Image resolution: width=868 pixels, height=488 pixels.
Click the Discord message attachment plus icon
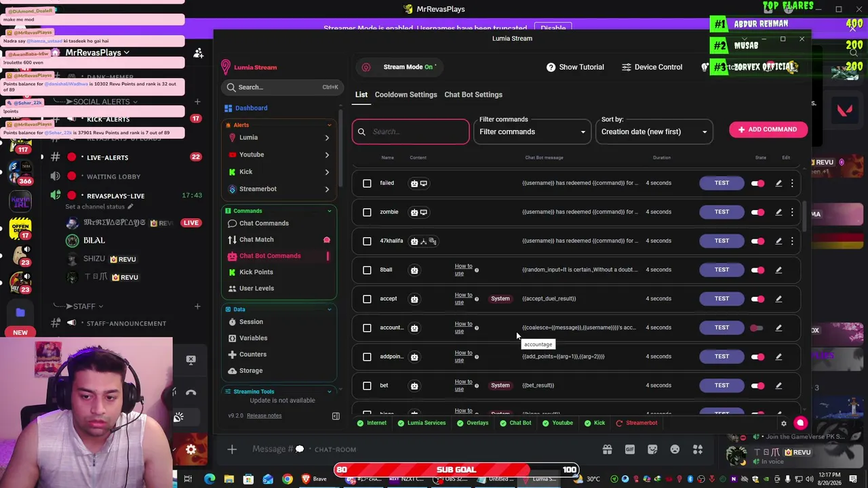tap(232, 449)
